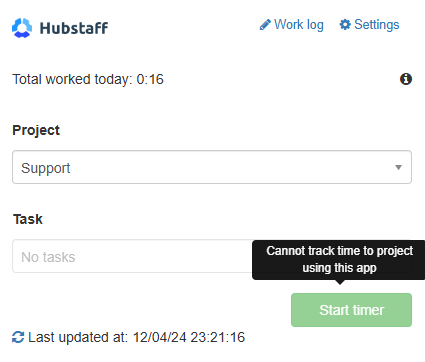Click the Cannot track time tooltip
Viewport: 425px width, 362px height.
(339, 260)
